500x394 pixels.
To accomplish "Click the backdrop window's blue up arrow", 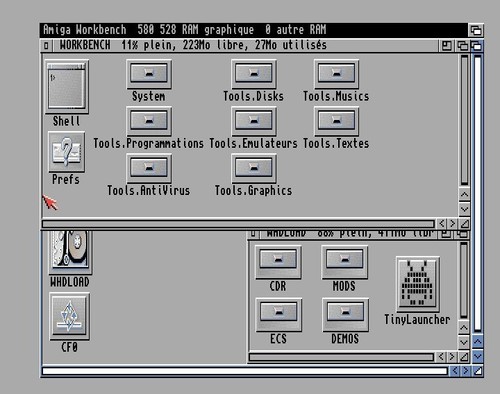I will coord(478,342).
